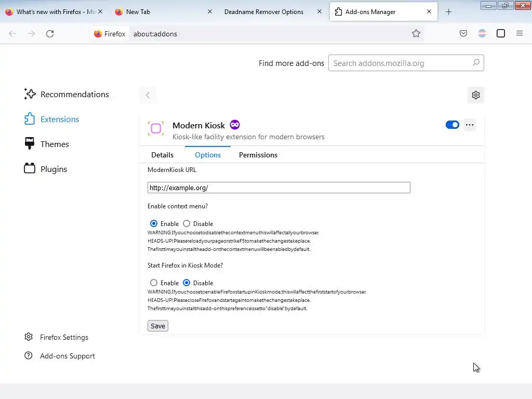Viewport: 532px width, 399px height.
Task: Click the ModernKiosk URL input field
Action: pos(278,188)
